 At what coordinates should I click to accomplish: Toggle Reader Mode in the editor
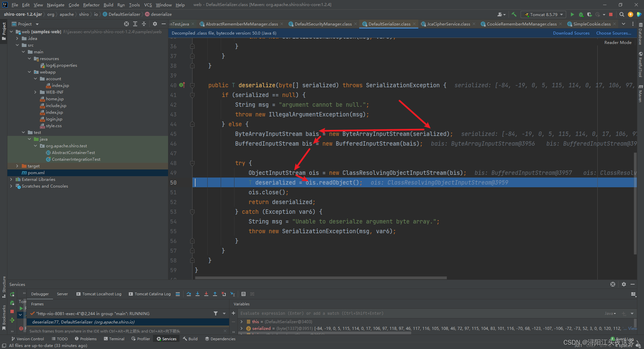click(618, 42)
